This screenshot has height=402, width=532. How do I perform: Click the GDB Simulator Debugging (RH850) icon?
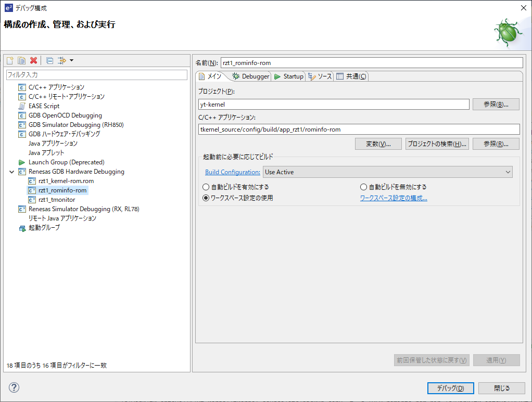click(22, 125)
